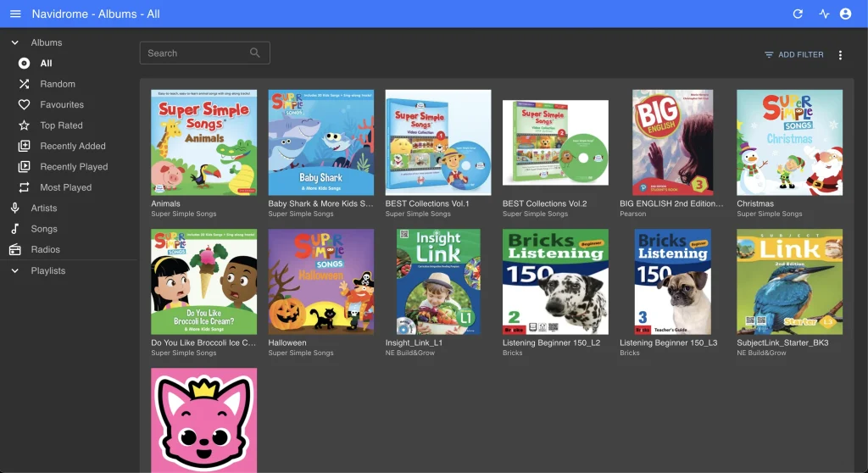
Task: Click the ADD FILTER button
Action: point(793,55)
